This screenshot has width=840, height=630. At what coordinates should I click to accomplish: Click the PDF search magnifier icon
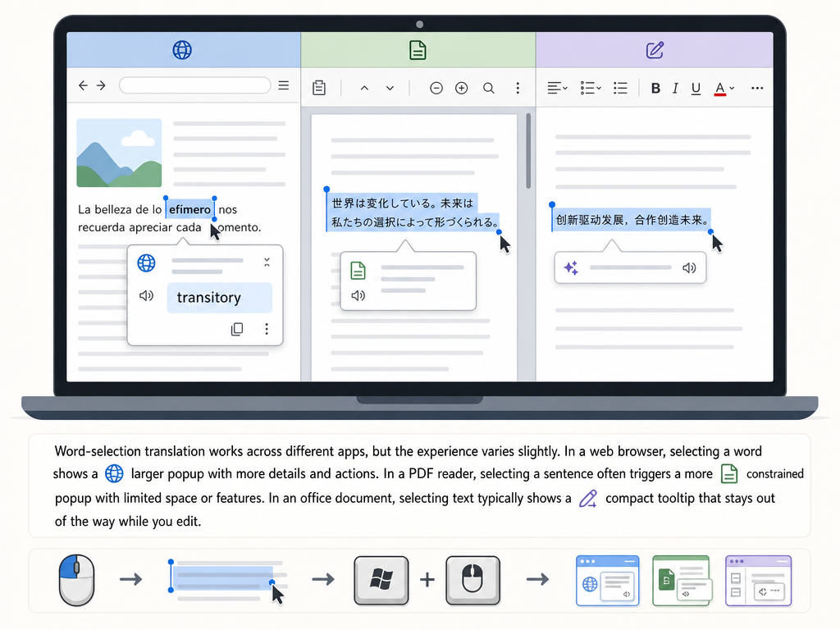coord(489,88)
